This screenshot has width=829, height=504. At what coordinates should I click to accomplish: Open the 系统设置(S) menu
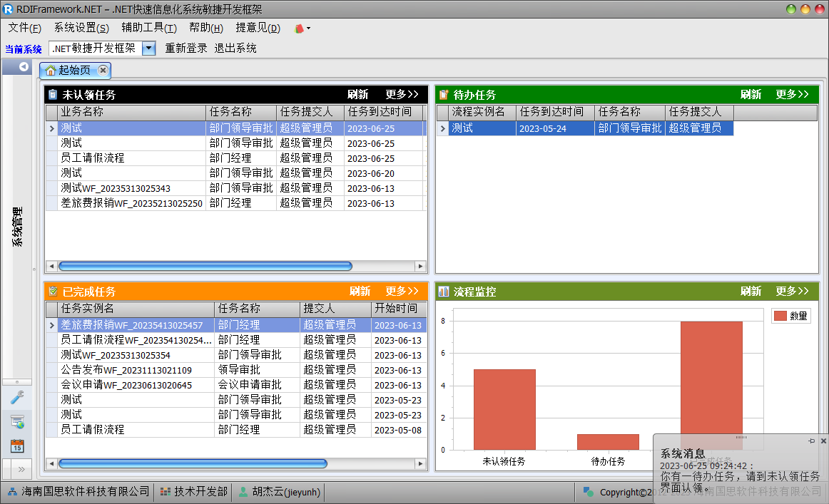[81, 28]
